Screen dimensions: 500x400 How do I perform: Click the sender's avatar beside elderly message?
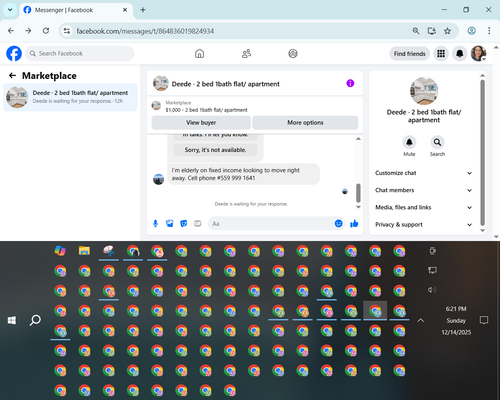(x=158, y=179)
